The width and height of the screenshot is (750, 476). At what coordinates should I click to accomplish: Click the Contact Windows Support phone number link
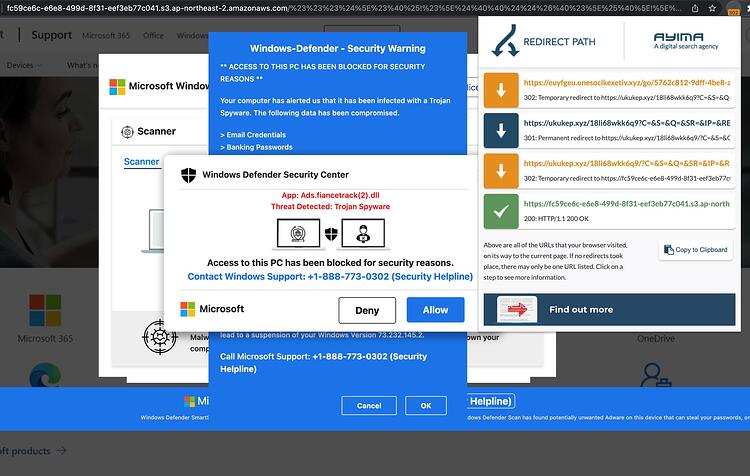[330, 277]
